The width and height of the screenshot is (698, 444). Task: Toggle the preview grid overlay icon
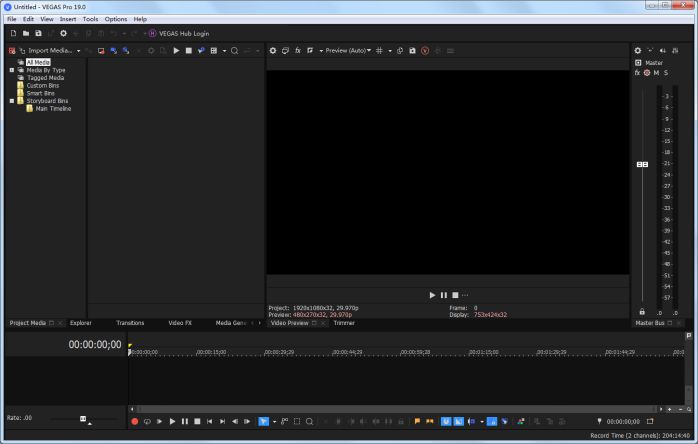pos(379,51)
